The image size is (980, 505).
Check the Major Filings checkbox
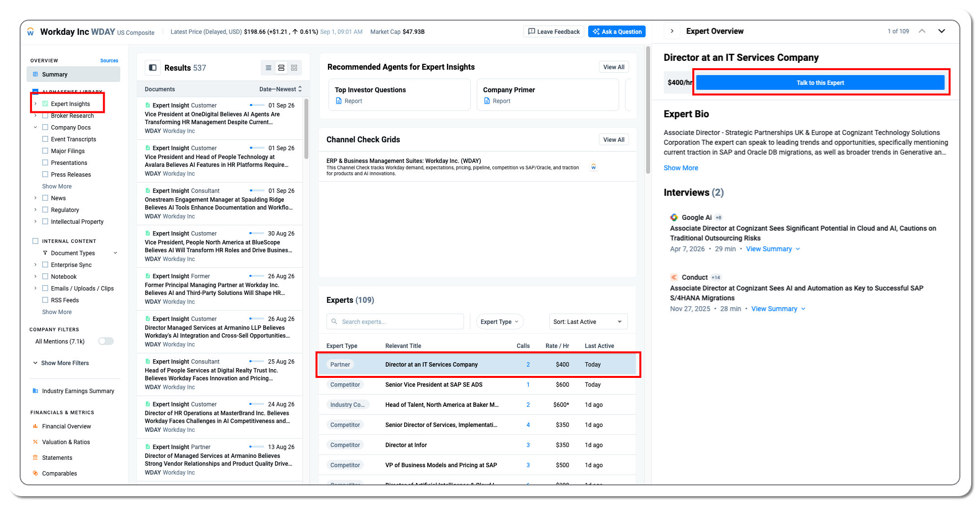click(45, 151)
